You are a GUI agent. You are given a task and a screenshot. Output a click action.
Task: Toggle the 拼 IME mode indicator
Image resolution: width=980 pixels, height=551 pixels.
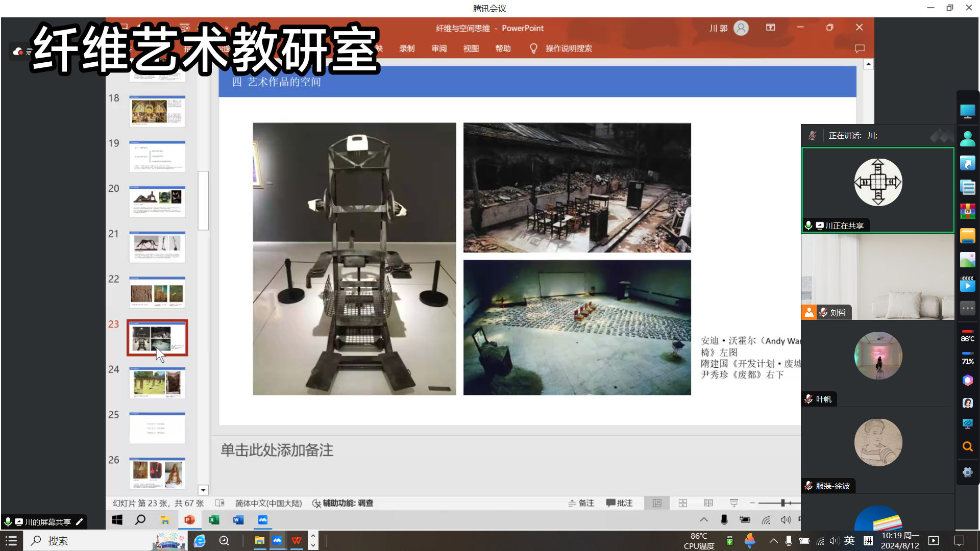(x=868, y=541)
